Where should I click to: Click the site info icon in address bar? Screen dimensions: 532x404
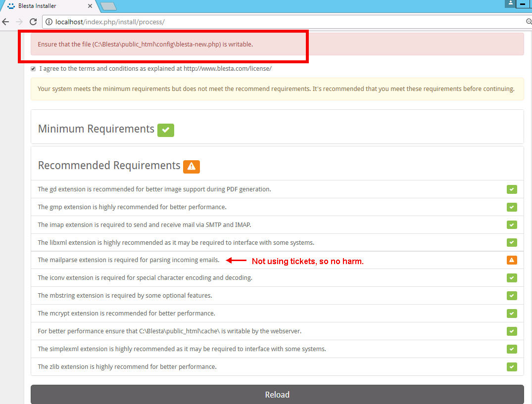coord(49,22)
